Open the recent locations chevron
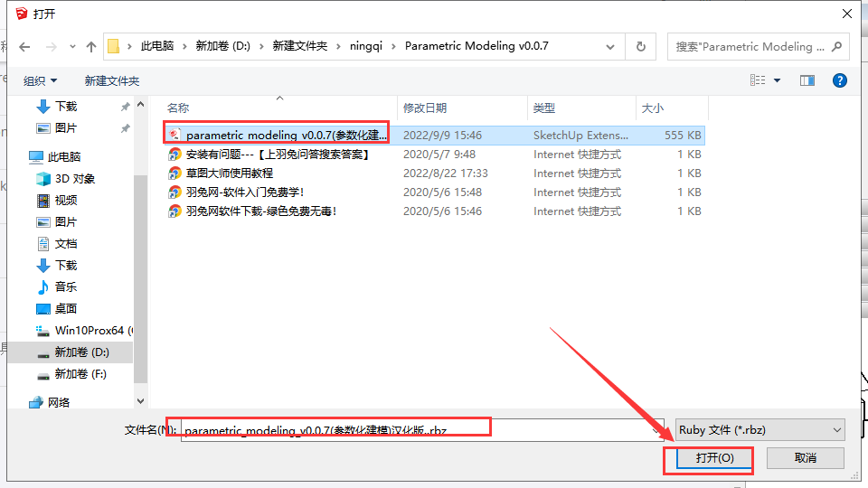This screenshot has width=868, height=488. (x=72, y=47)
